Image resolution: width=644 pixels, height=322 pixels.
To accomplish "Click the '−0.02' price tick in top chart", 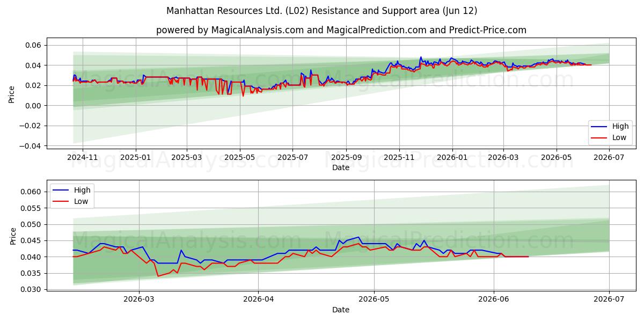I will [x=31, y=126].
